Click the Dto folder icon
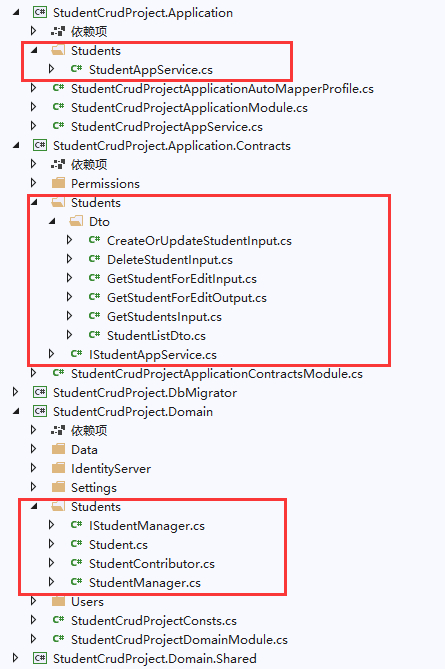 pyautogui.click(x=76, y=221)
